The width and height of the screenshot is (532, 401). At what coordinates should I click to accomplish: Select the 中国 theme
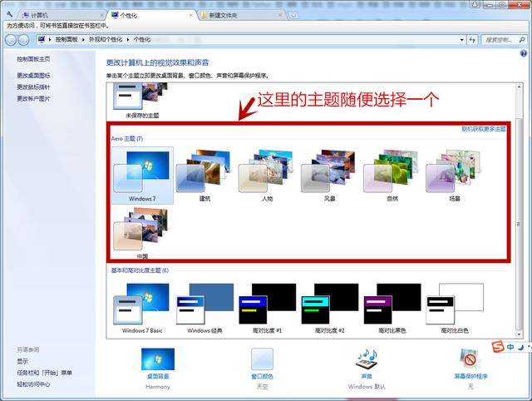[142, 233]
